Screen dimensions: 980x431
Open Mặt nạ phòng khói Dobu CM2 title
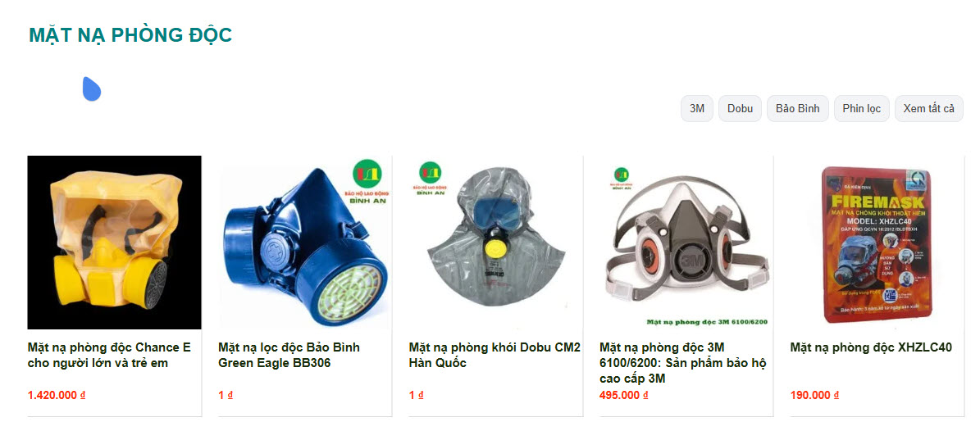click(495, 355)
